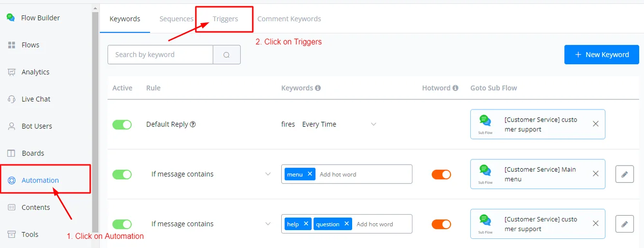Disable the hotword toggle for menu rule
644x248 pixels.
(x=441, y=174)
